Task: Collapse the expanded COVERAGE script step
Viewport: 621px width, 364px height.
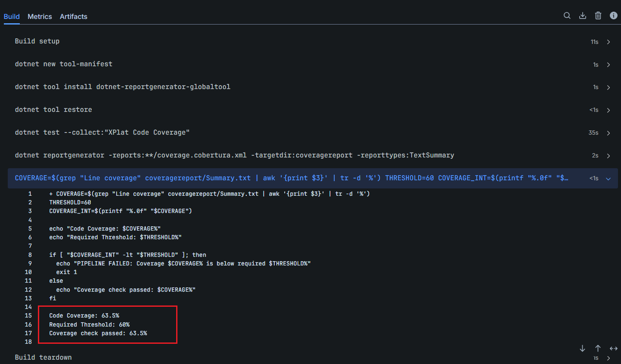Action: pos(608,178)
